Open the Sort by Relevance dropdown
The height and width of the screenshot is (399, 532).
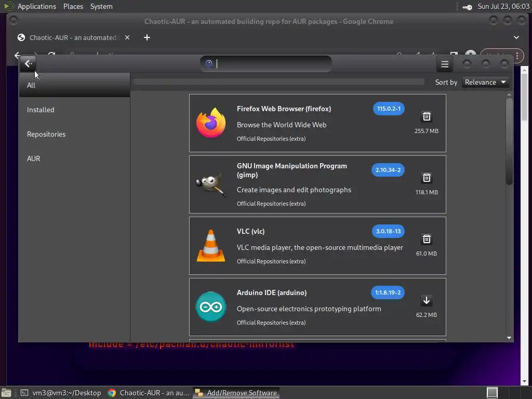click(485, 82)
